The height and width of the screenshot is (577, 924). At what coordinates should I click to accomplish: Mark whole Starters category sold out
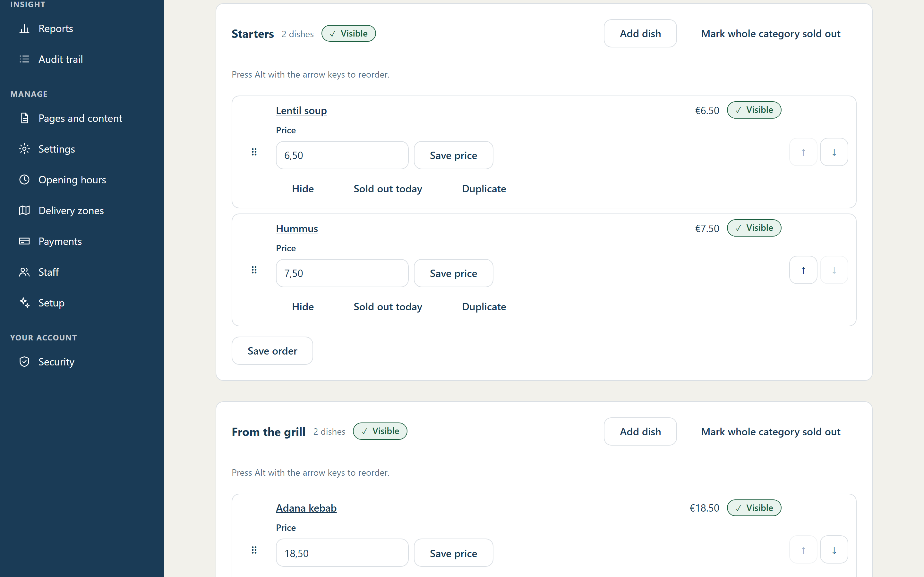tap(771, 34)
